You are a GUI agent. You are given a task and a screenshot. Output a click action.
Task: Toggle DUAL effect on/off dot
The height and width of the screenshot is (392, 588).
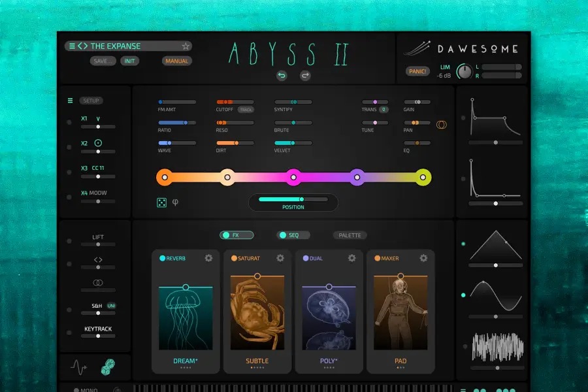tap(306, 258)
